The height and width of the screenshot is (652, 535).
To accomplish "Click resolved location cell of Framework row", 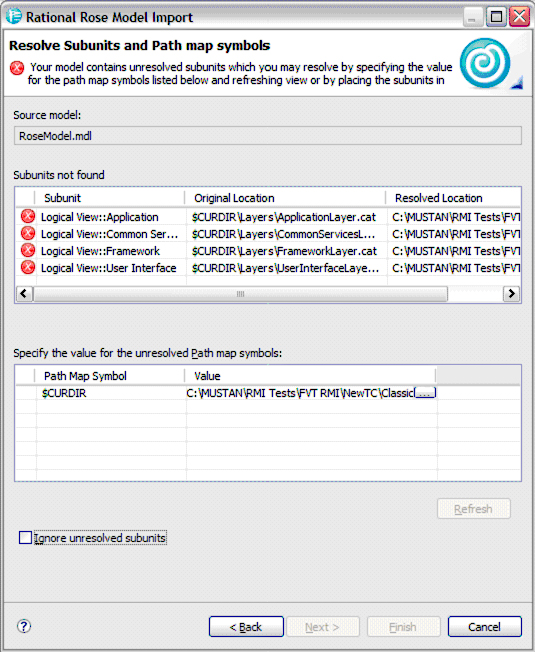I will (x=454, y=251).
